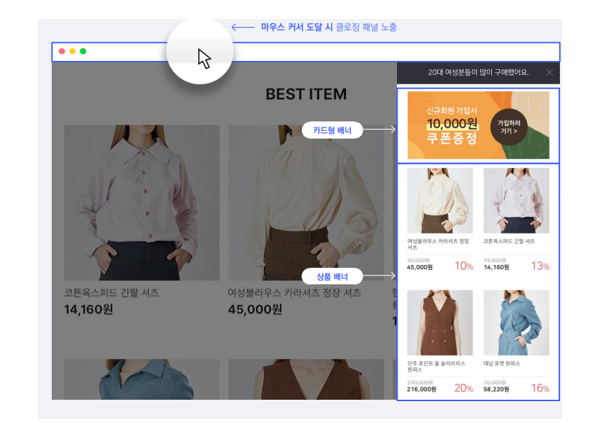Click the green maximize dot
592x439 pixels.
(83, 51)
